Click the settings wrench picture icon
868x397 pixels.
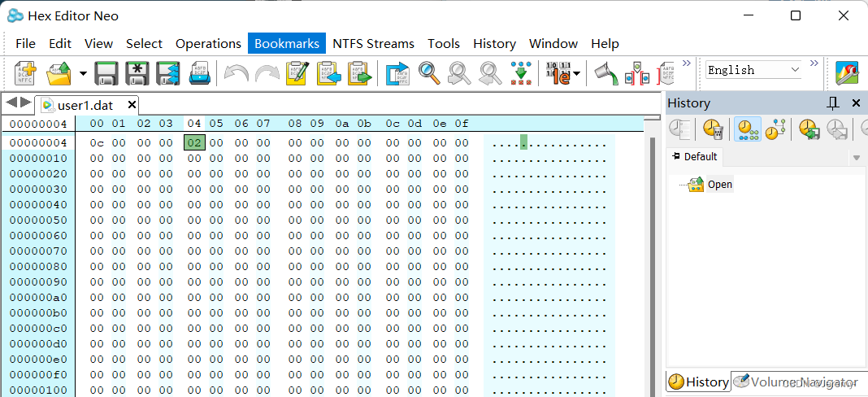point(847,72)
